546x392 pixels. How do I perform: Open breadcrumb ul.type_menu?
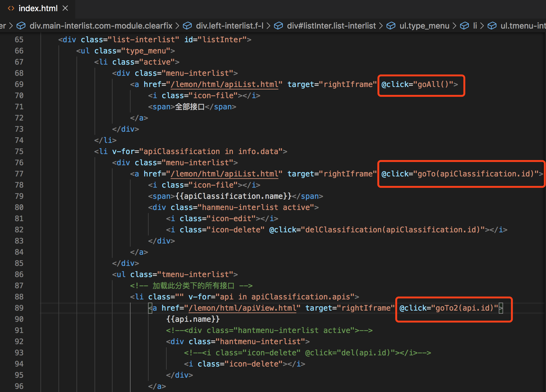(x=424, y=26)
